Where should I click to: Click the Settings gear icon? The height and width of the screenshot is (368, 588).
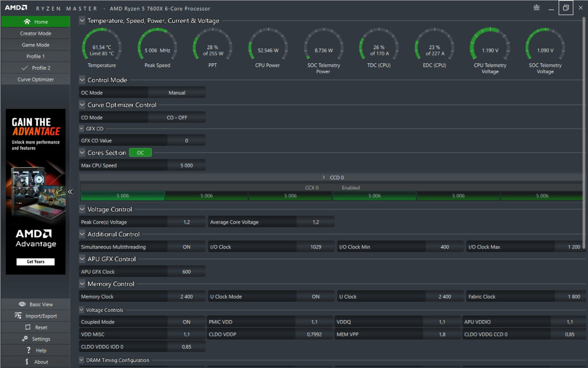tap(25, 339)
